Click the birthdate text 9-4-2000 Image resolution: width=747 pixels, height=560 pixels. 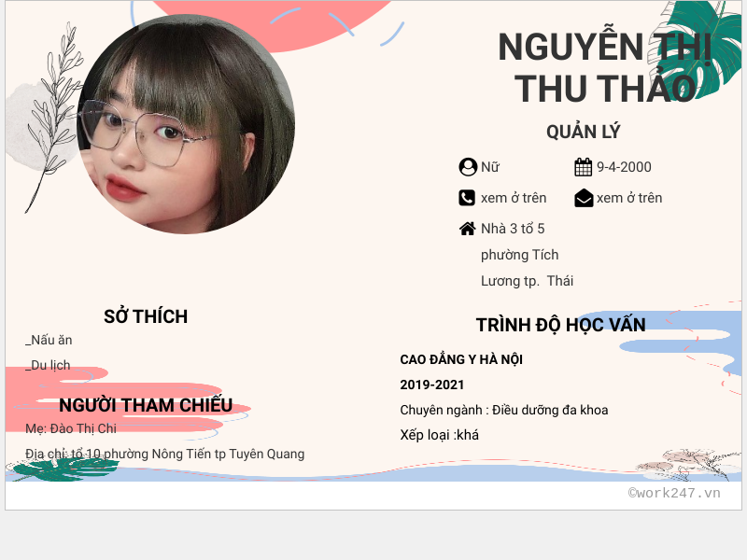[624, 167]
